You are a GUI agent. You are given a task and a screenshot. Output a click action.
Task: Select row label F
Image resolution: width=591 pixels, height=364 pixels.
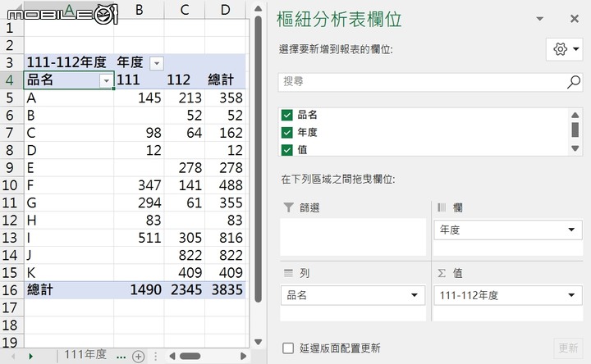click(69, 185)
